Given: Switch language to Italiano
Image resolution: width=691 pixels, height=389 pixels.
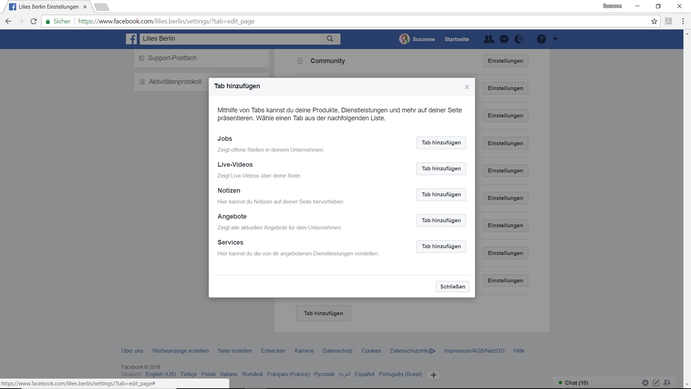Looking at the screenshot, I should [229, 374].
